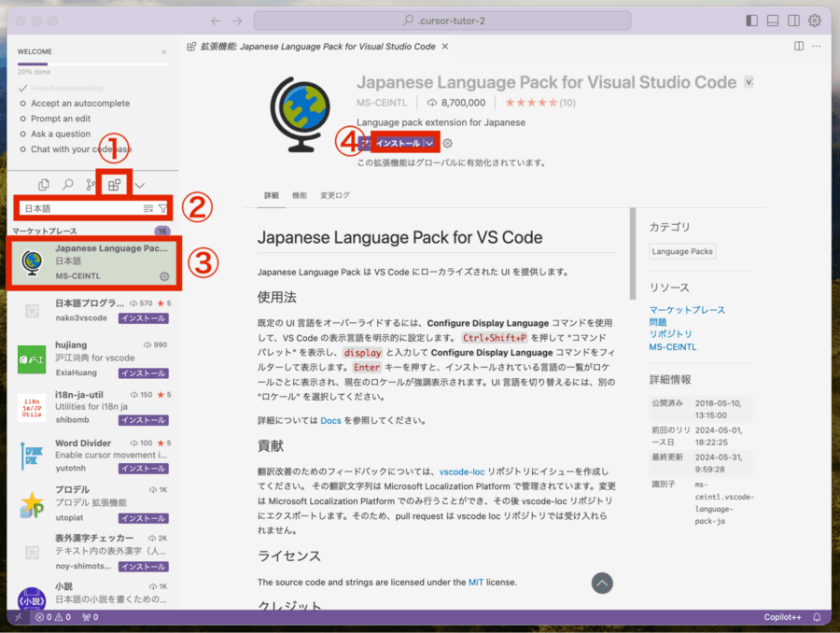Split the editor to the right
The height and width of the screenshot is (633, 840).
(799, 46)
